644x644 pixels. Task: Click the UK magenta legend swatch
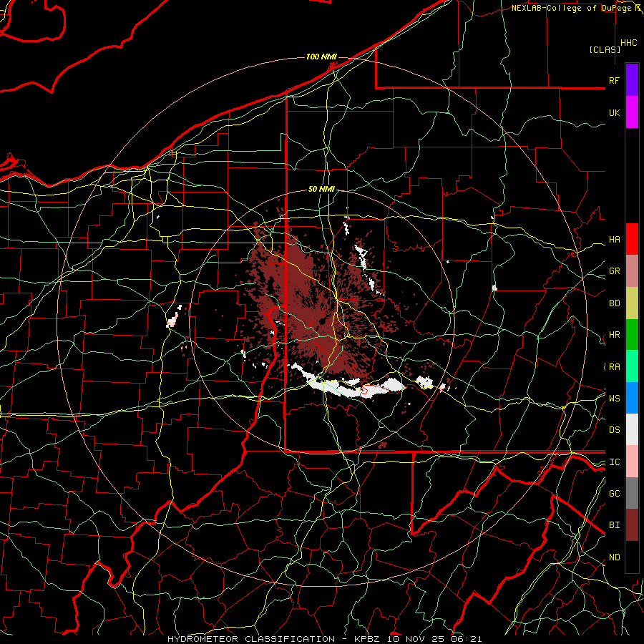[632, 112]
